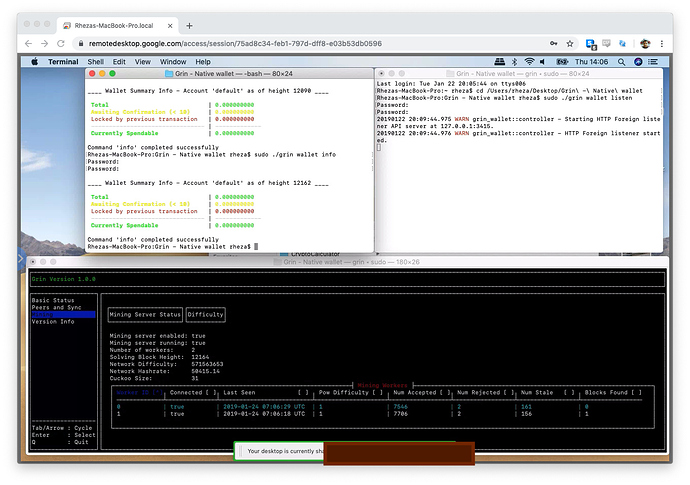Image resolution: width=690 pixels, height=485 pixels.
Task: Expand the remote desktop side panel arrow
Action: pyautogui.click(x=20, y=259)
